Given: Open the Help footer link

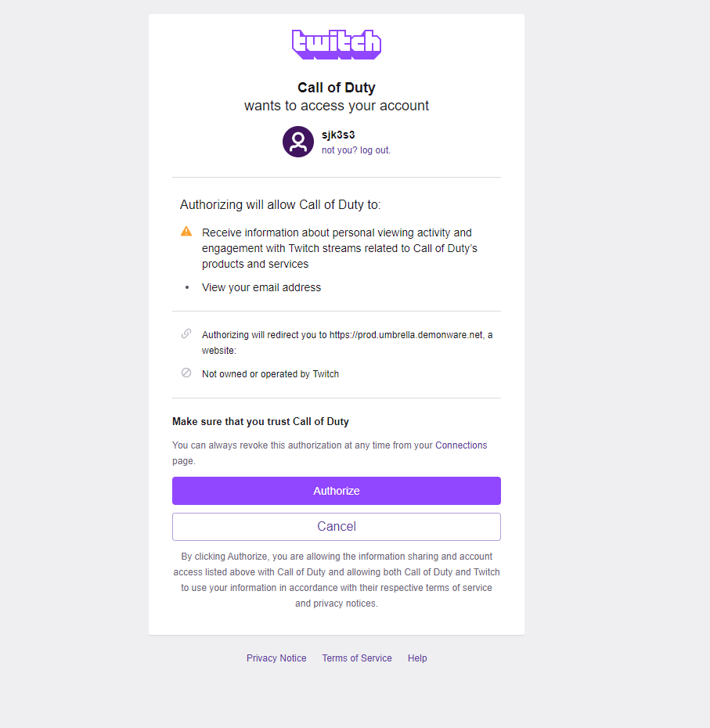Looking at the screenshot, I should click(x=417, y=658).
